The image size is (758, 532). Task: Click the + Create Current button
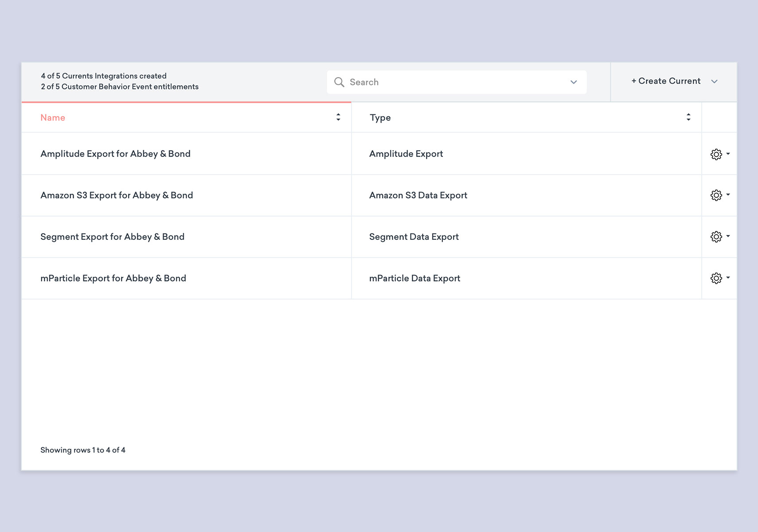666,81
